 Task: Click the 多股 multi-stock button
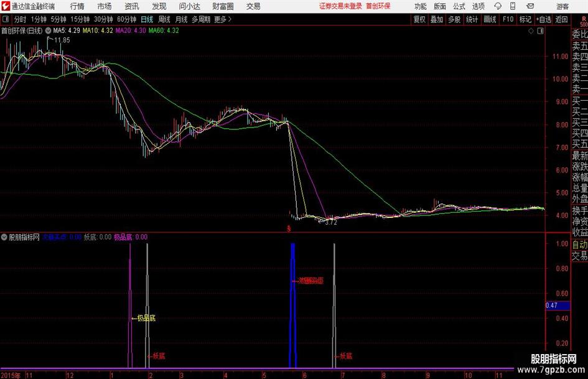(454, 19)
